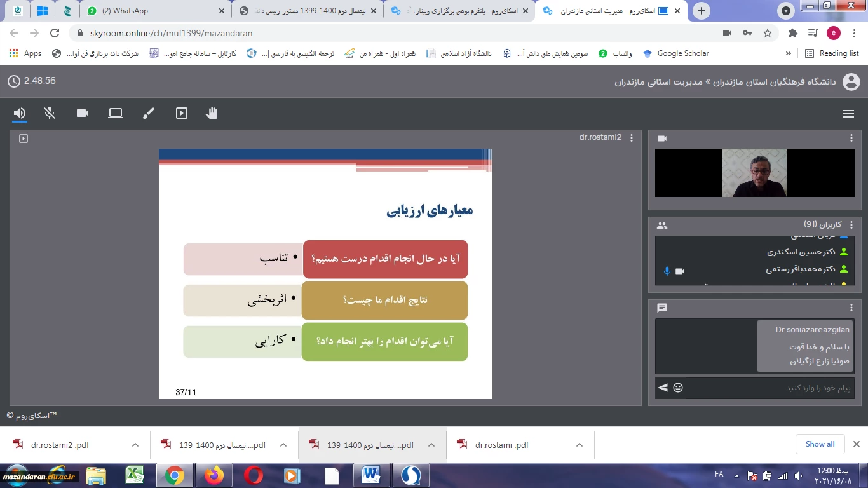Select the whiteboard brush tool

pyautogui.click(x=148, y=114)
